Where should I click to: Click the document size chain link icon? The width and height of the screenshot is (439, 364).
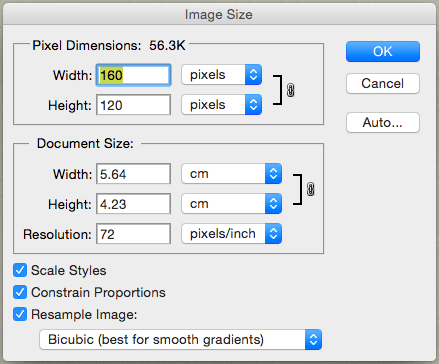click(x=310, y=189)
